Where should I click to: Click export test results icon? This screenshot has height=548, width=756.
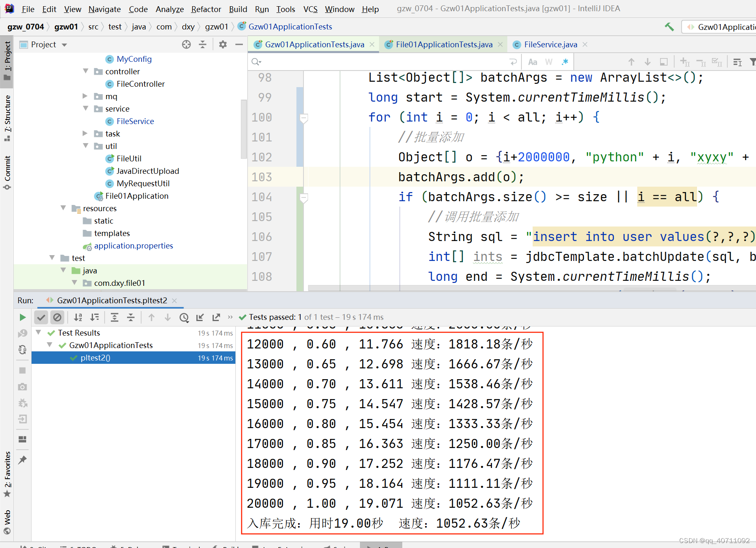(x=216, y=317)
